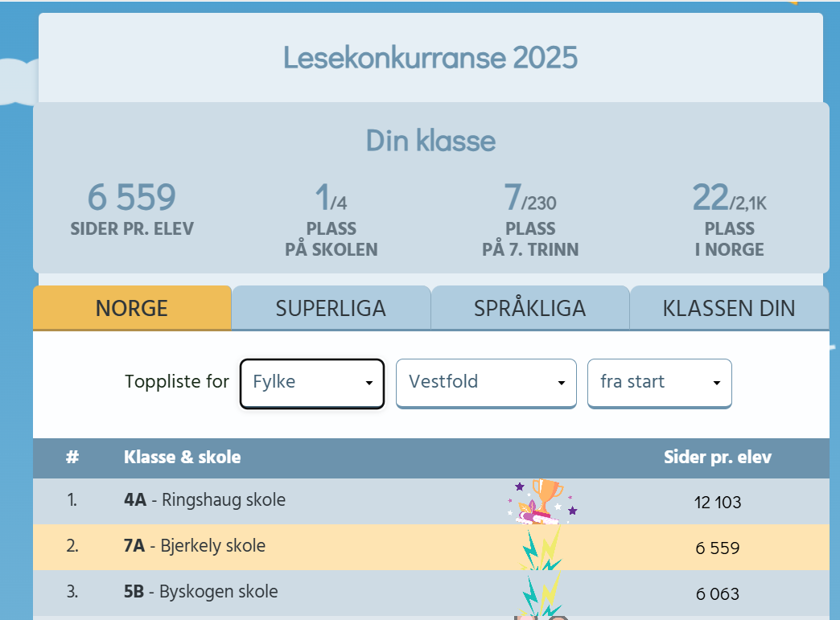Select the 4A Ringshaug skole row

(x=241, y=499)
